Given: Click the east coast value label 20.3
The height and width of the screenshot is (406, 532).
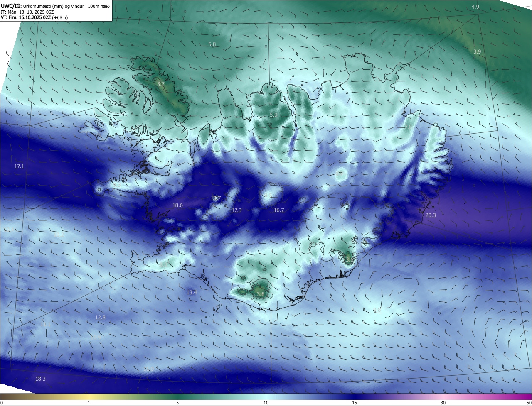Looking at the screenshot, I should [431, 215].
